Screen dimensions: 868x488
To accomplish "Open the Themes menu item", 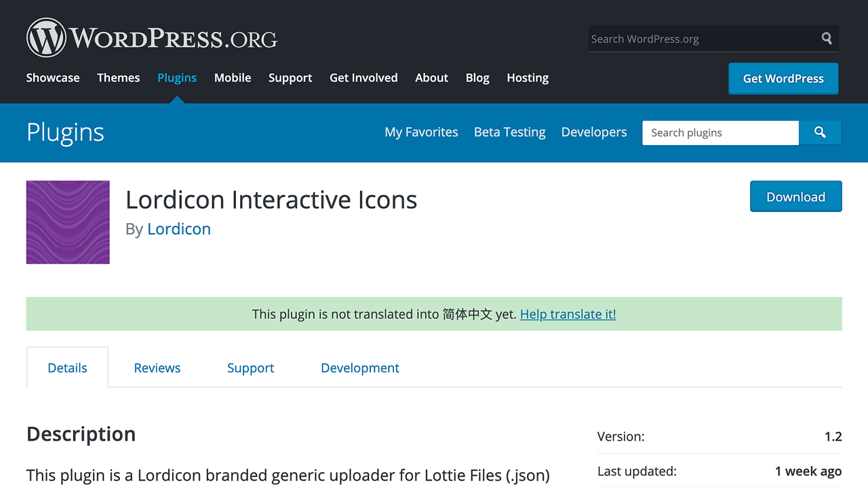I will (119, 78).
